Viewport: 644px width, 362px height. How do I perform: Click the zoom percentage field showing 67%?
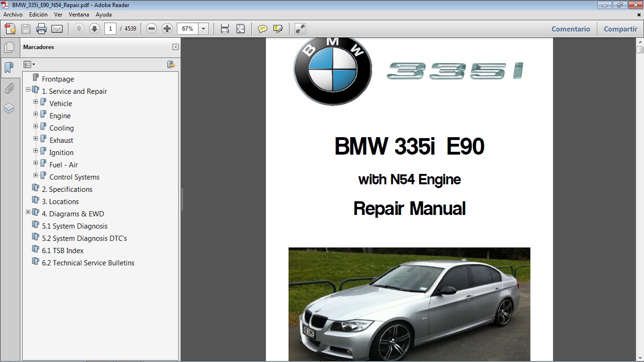[x=188, y=29]
